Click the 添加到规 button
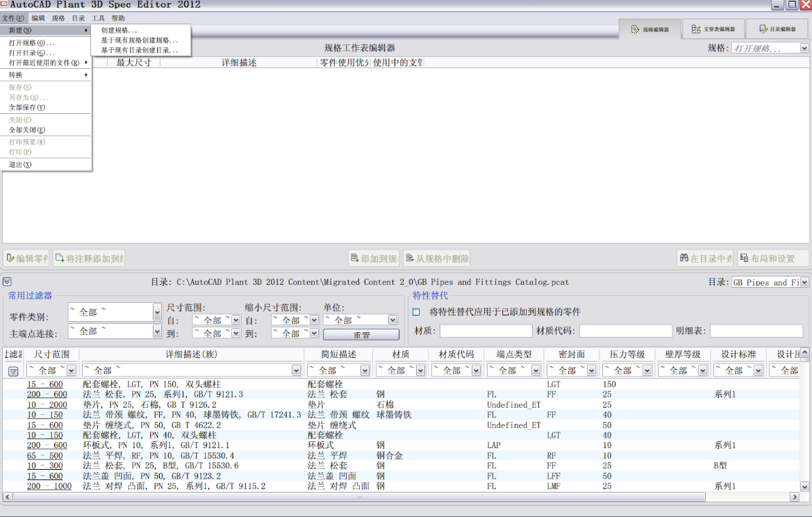 coord(374,258)
